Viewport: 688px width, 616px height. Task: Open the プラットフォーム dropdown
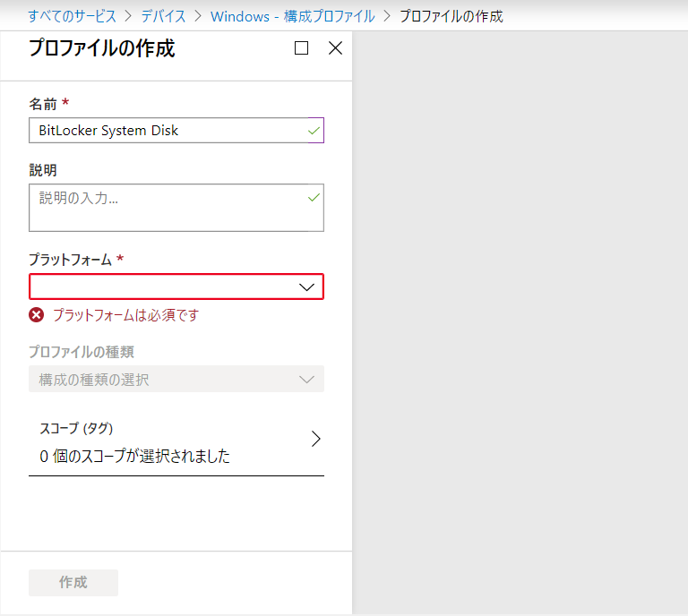point(176,287)
